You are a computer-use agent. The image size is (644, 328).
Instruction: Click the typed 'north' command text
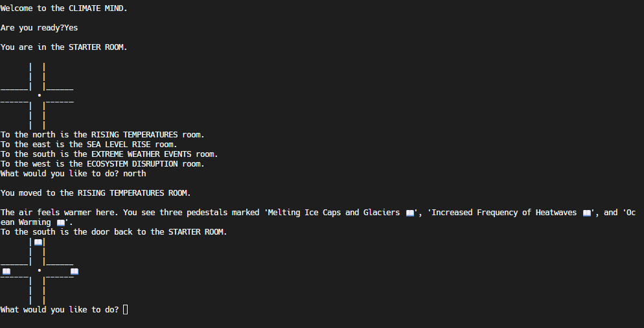134,174
